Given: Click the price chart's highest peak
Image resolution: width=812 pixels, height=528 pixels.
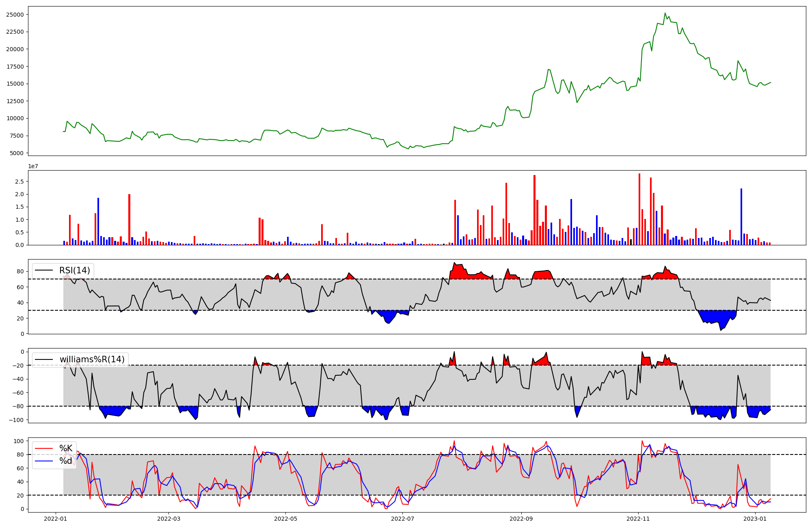Looking at the screenshot, I should click(665, 13).
